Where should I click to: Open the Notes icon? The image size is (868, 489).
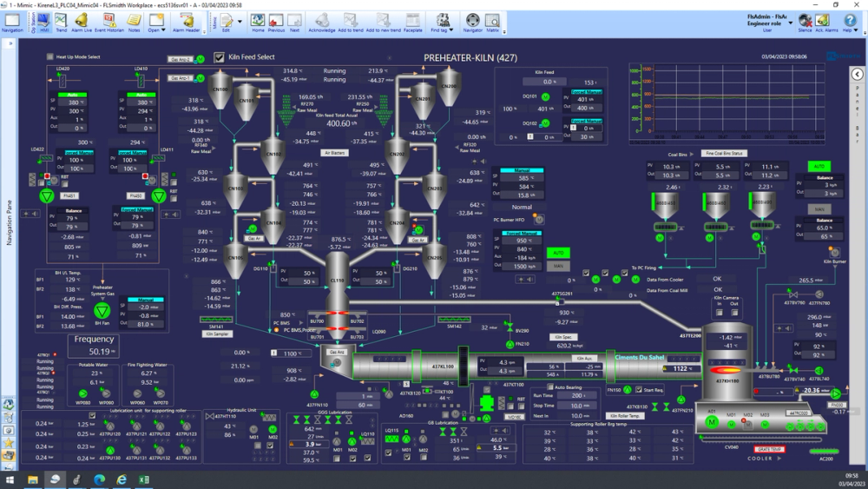pyautogui.click(x=134, y=21)
